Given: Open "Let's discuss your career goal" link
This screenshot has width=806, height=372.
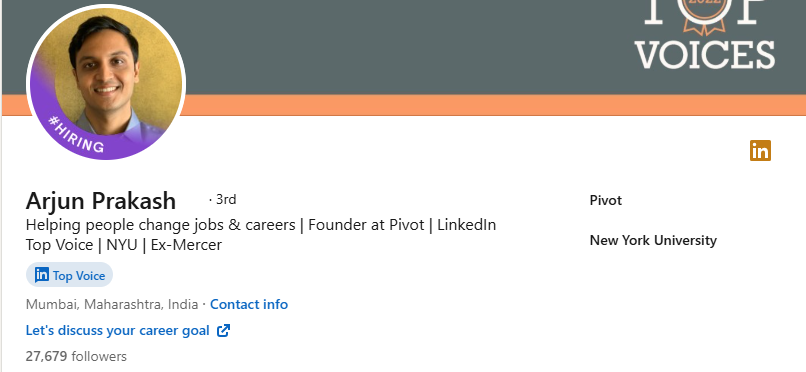Looking at the screenshot, I should click(118, 330).
